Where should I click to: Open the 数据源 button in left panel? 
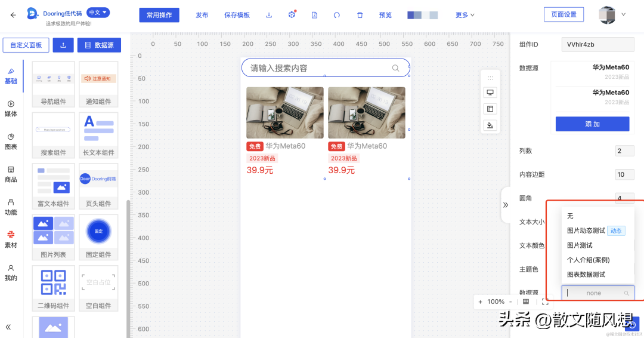[x=99, y=45]
